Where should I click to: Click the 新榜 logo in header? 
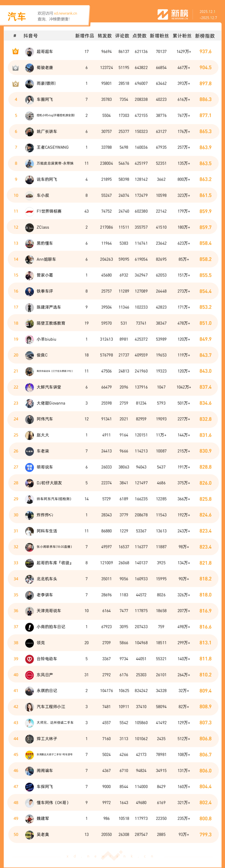(x=173, y=14)
